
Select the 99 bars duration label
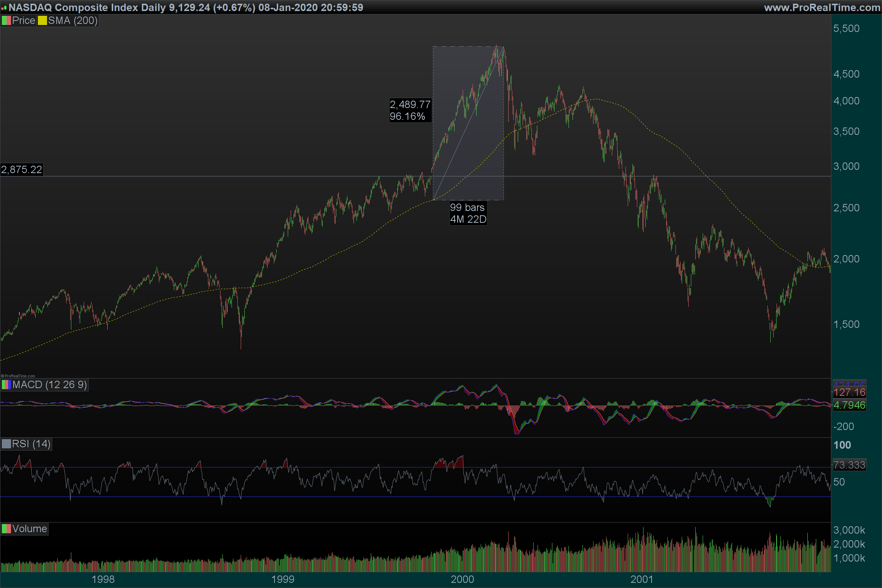pyautogui.click(x=467, y=207)
